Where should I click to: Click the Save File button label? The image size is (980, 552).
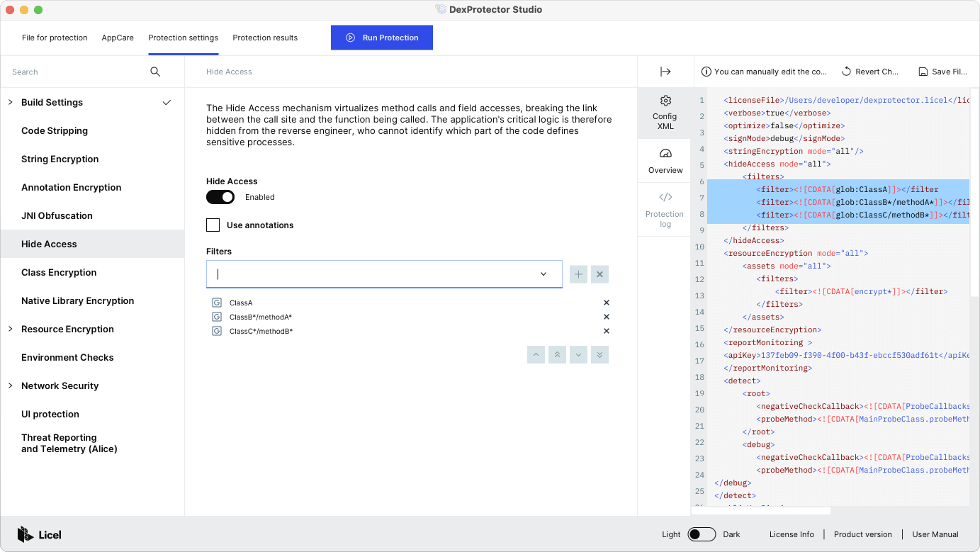tap(950, 72)
